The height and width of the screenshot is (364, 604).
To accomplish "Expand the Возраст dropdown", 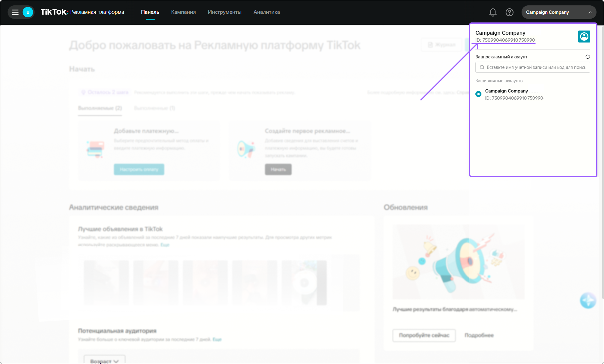I will [105, 361].
